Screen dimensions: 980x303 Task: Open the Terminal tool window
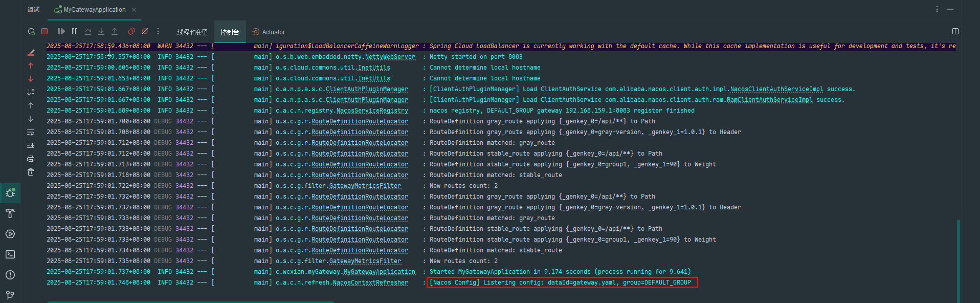click(10, 254)
